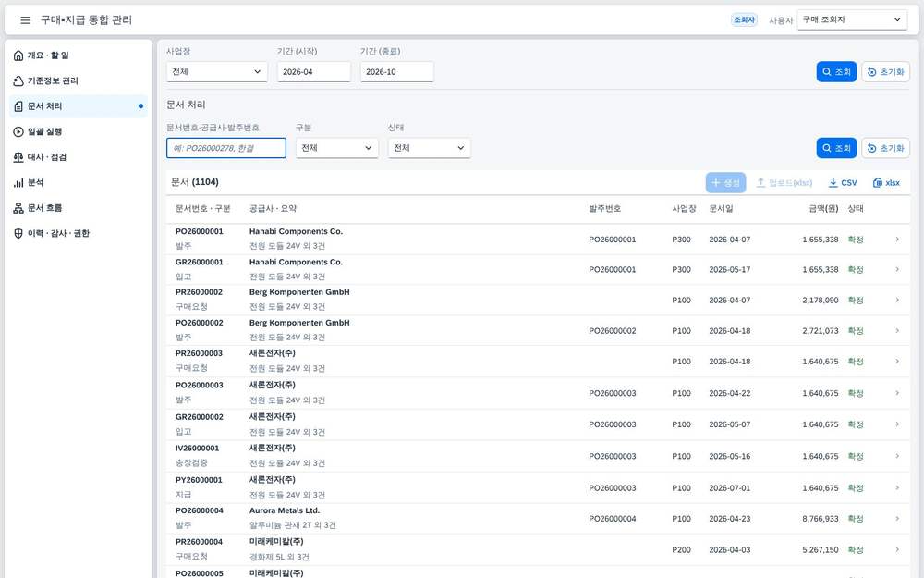Open the 사용자 dropdown showing 구매 조회자
The image size is (924, 578).
pos(852,19)
